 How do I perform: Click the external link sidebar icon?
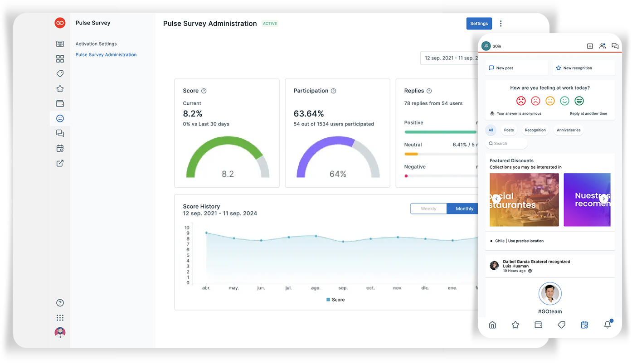(60, 163)
